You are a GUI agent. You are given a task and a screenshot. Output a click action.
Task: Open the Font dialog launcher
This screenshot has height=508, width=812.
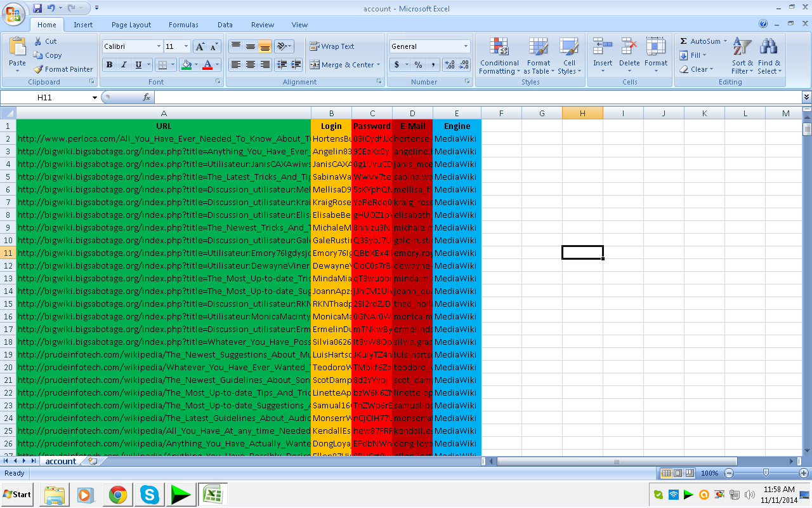[x=218, y=82]
